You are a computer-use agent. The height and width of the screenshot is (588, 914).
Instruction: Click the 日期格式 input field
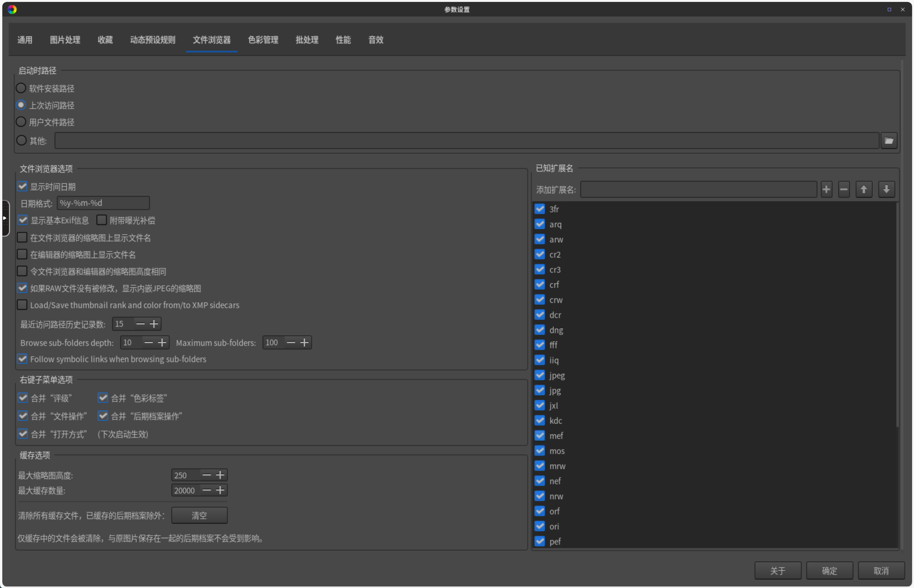[103, 203]
